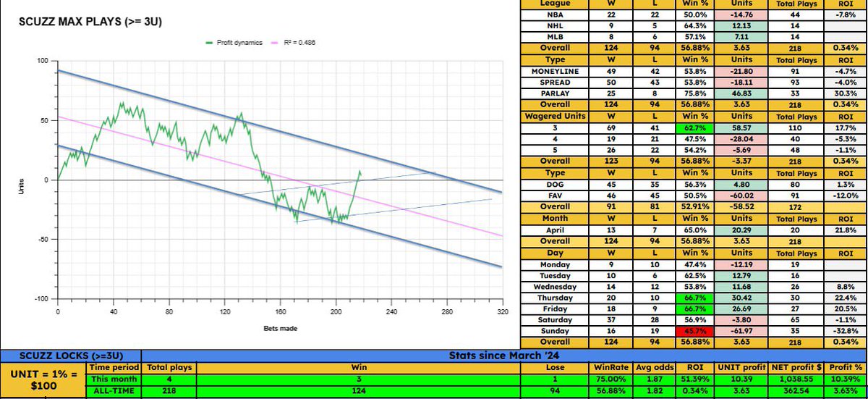
Task: Click the Month header cell
Action: (556, 219)
